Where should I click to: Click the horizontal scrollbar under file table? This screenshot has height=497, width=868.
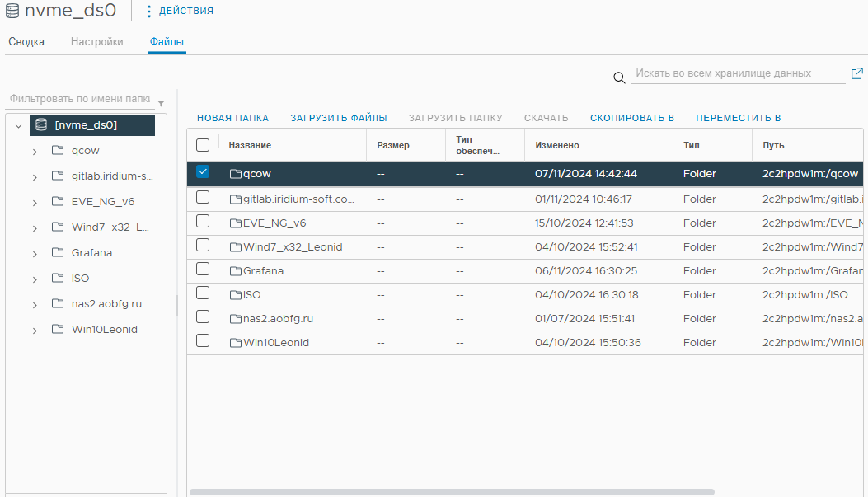(452, 491)
